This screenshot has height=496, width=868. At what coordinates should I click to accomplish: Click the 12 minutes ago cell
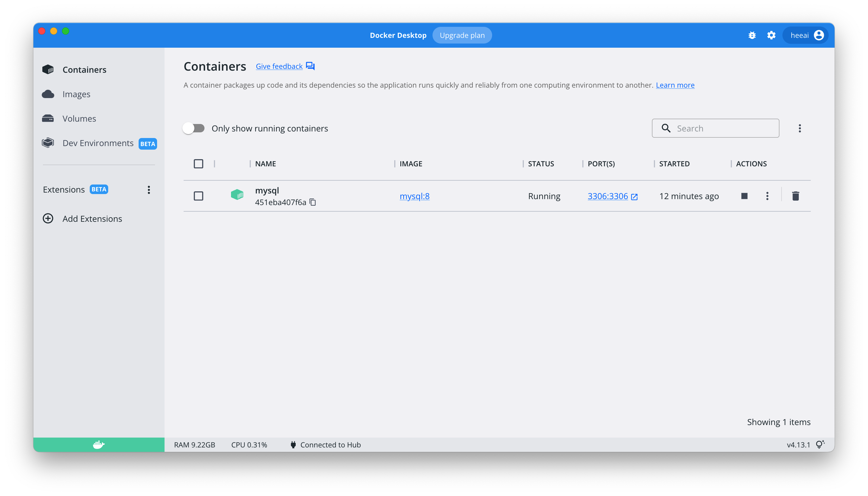coord(689,196)
